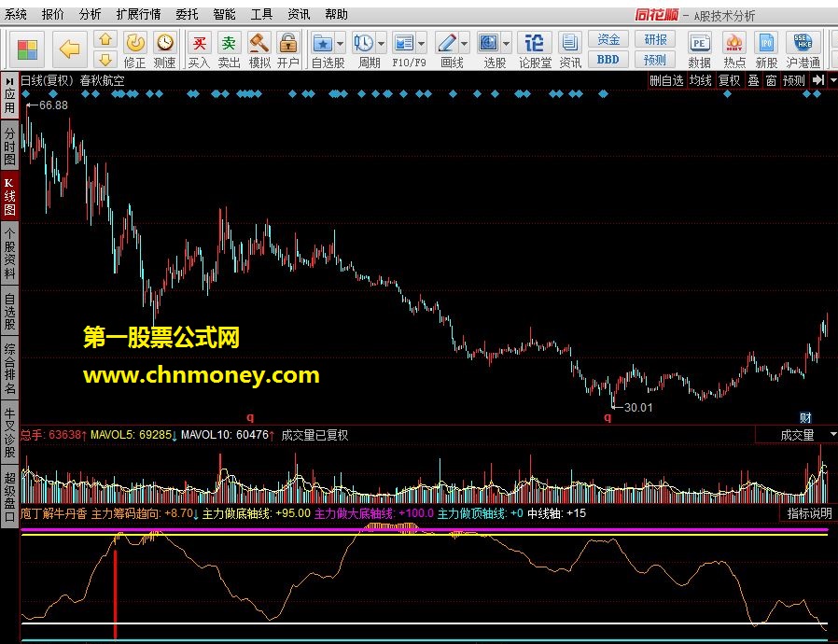838x644 pixels.
Task: Open the 成交量 indicator dropdown
Action: pyautogui.click(x=832, y=435)
